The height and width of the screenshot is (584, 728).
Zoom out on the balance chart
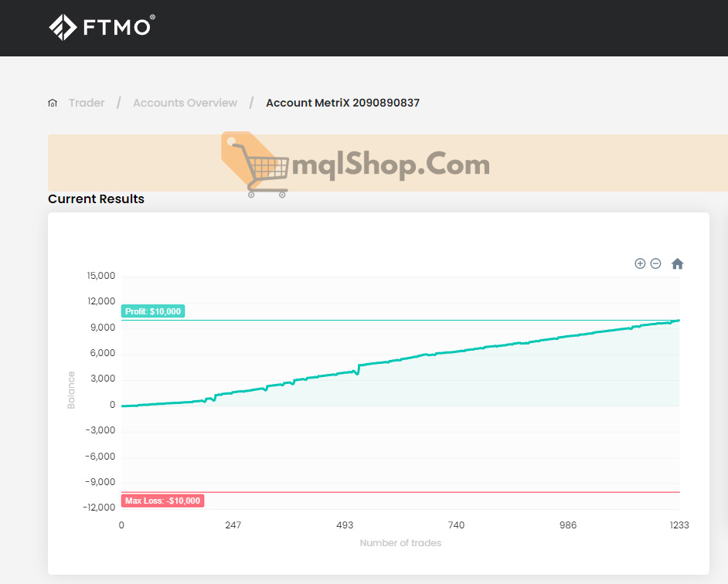(655, 263)
